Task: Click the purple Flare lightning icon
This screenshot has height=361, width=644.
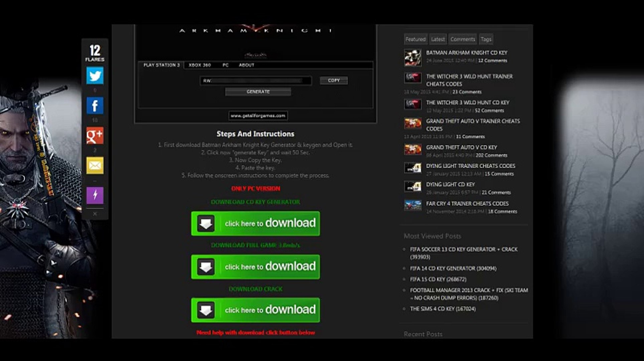Action: tap(95, 195)
